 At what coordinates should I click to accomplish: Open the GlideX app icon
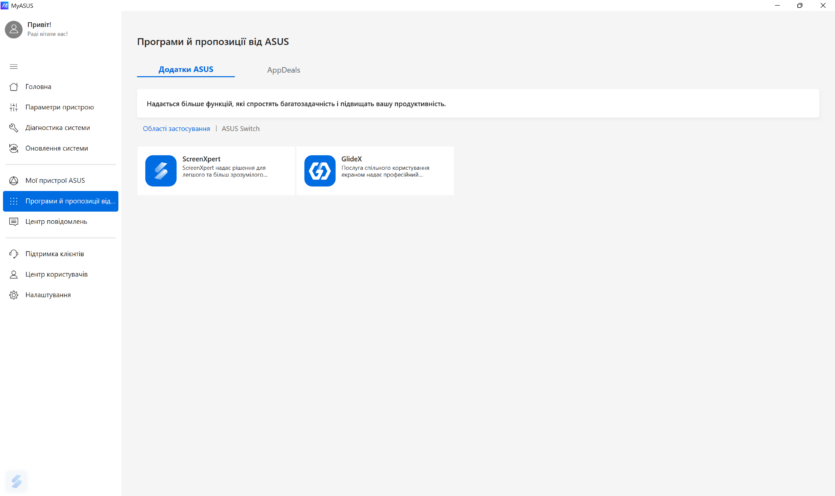point(320,170)
